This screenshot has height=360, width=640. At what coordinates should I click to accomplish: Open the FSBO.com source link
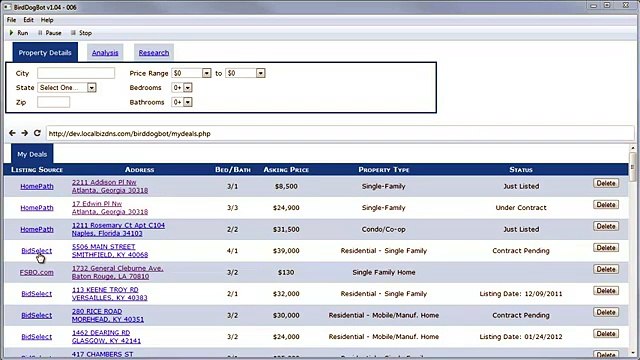tap(36, 272)
